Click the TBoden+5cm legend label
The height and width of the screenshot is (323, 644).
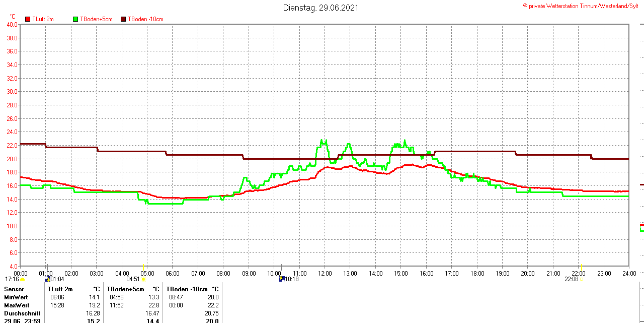[x=96, y=19]
